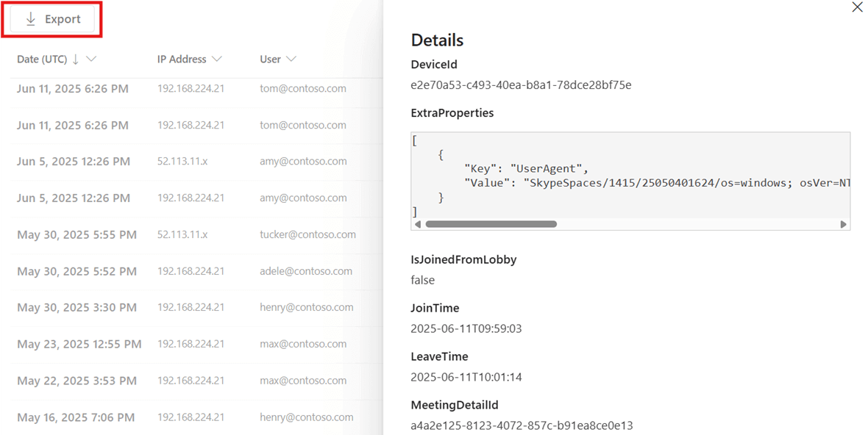Click the Export button
The width and height of the screenshot is (868, 435).
[x=51, y=18]
